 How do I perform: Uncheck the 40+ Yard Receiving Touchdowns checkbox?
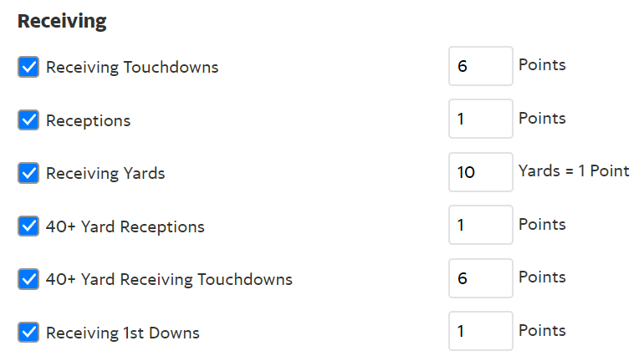pyautogui.click(x=28, y=279)
